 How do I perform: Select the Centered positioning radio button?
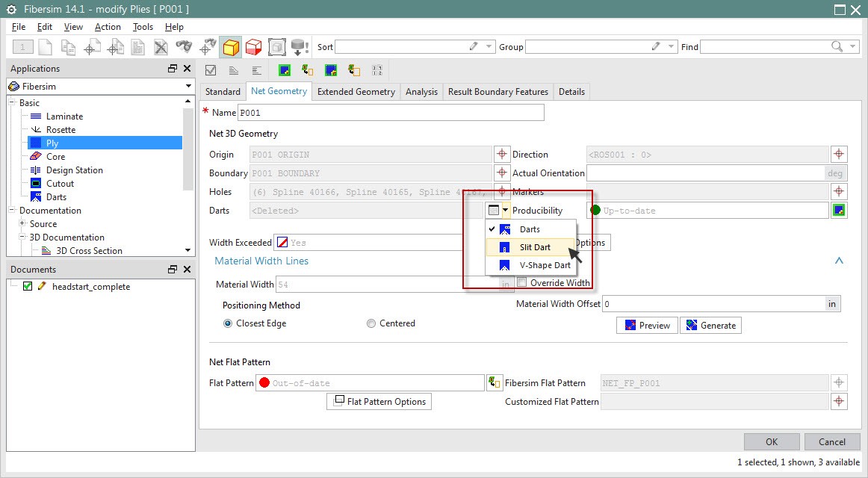coord(371,323)
